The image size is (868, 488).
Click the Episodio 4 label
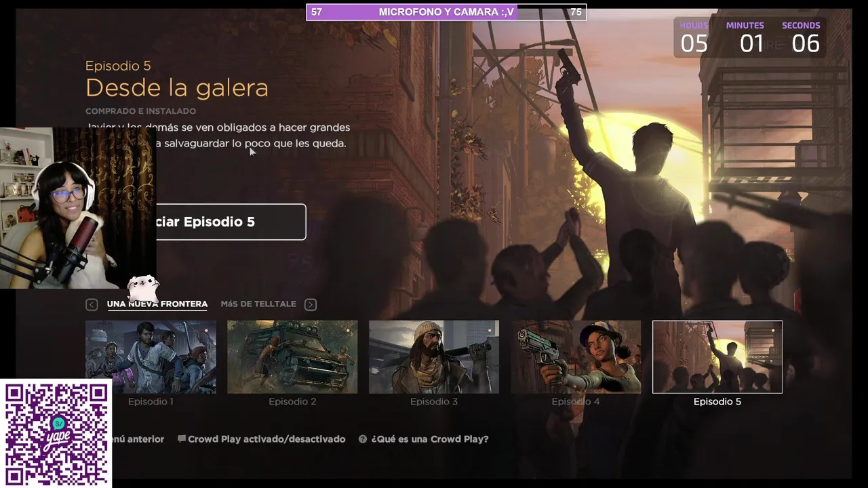(576, 401)
